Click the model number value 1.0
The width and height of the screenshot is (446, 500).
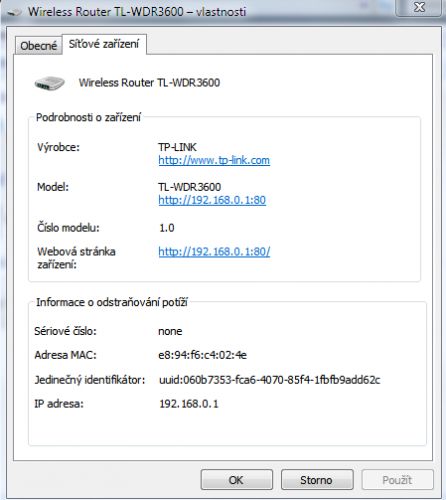click(x=167, y=228)
